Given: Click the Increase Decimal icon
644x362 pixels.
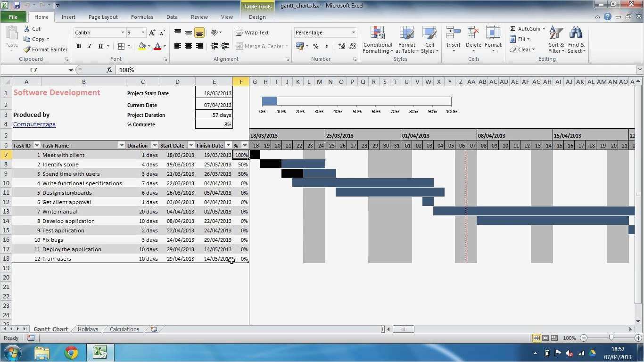Looking at the screenshot, I should (341, 46).
